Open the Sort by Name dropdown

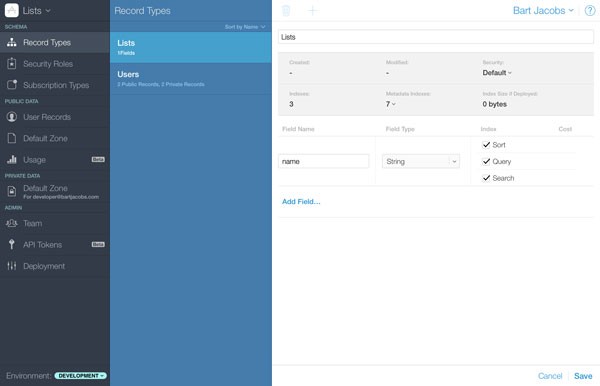click(x=245, y=27)
